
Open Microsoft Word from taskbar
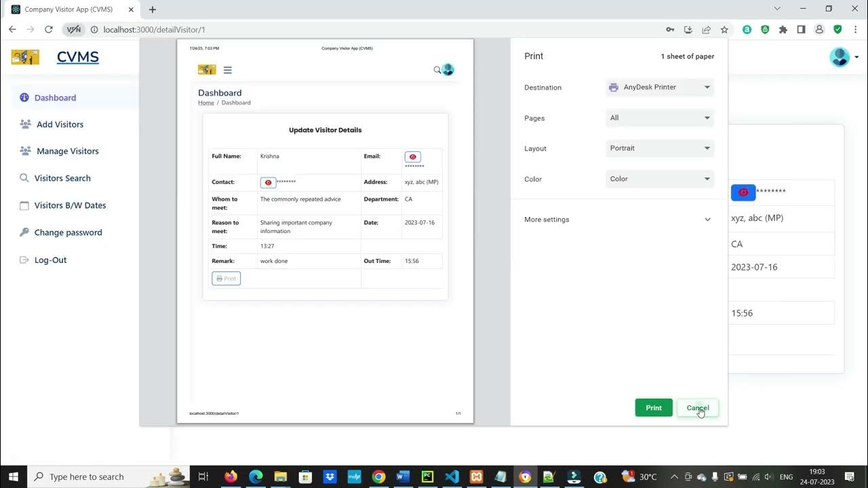click(403, 476)
